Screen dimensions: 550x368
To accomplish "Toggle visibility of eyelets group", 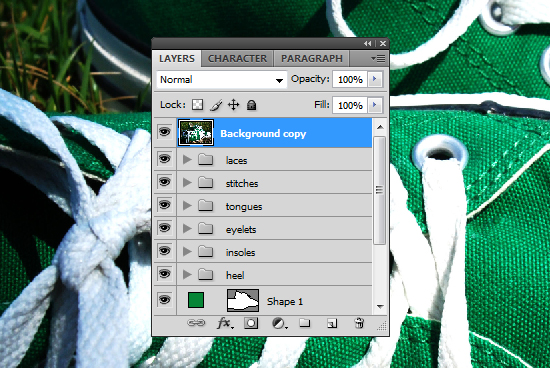I will [165, 228].
